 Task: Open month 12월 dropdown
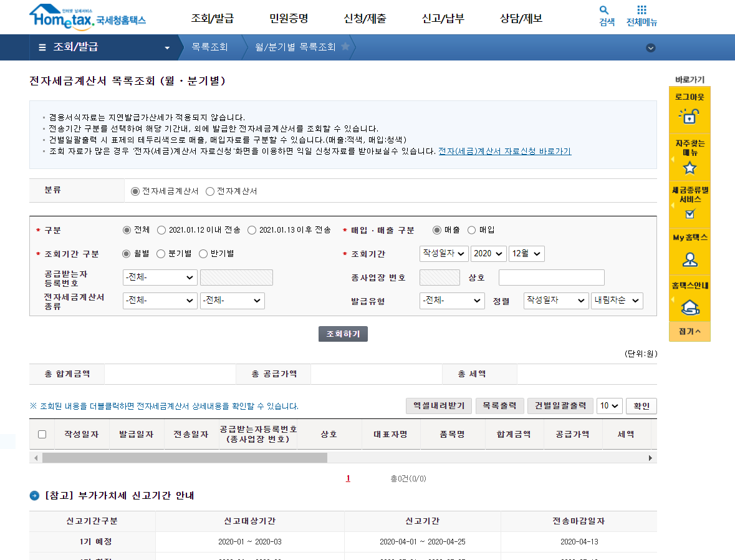pyautogui.click(x=526, y=254)
